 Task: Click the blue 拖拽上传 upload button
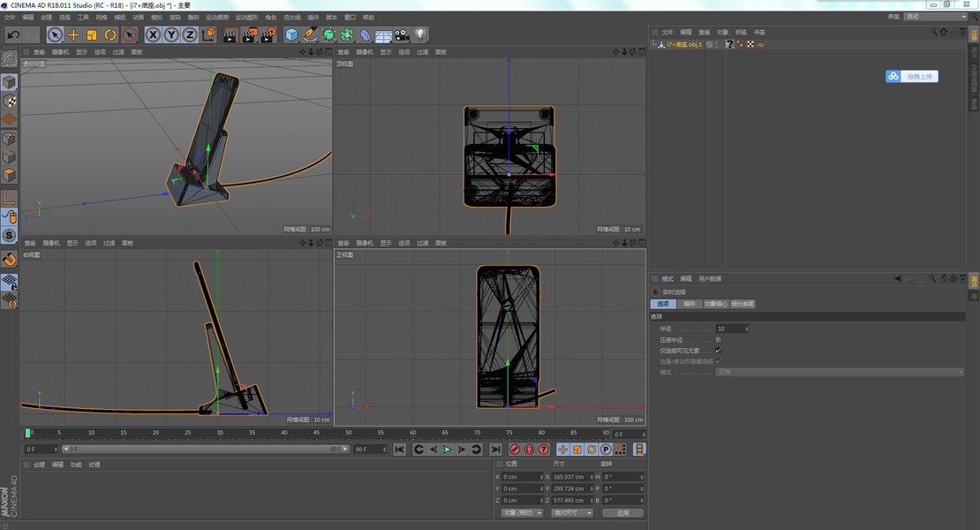click(x=912, y=77)
